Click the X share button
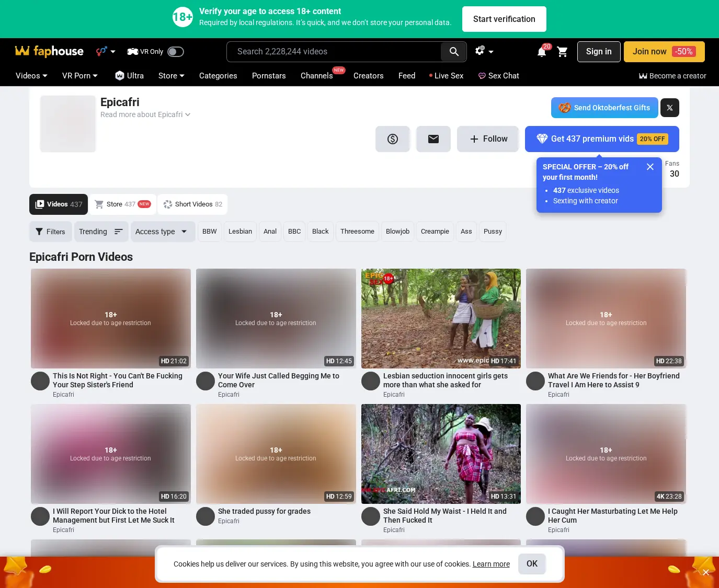719x588 pixels. (x=670, y=108)
